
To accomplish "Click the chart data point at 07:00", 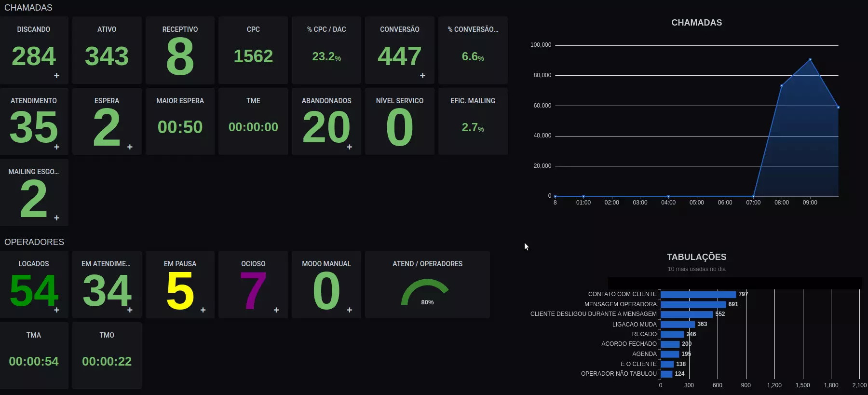I will point(753,196).
